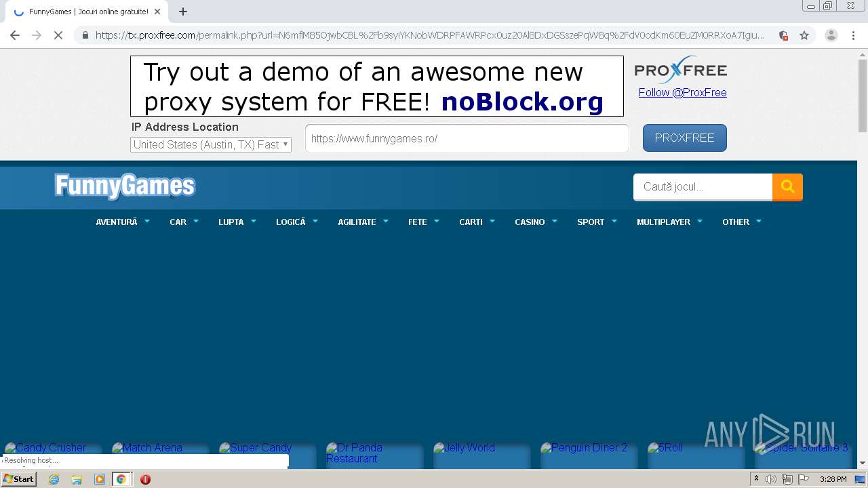The height and width of the screenshot is (488, 868).
Task: Open a new browser tab
Action: [x=183, y=12]
